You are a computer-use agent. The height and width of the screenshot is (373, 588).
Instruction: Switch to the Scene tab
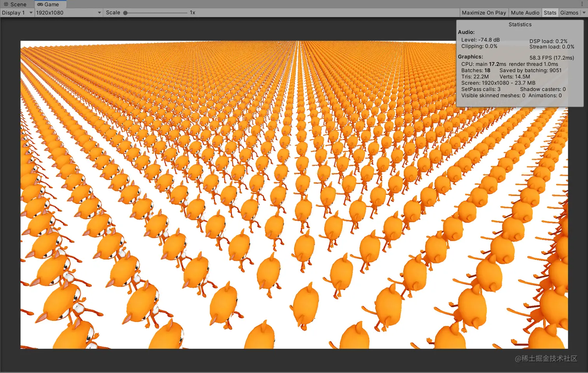tap(15, 4)
